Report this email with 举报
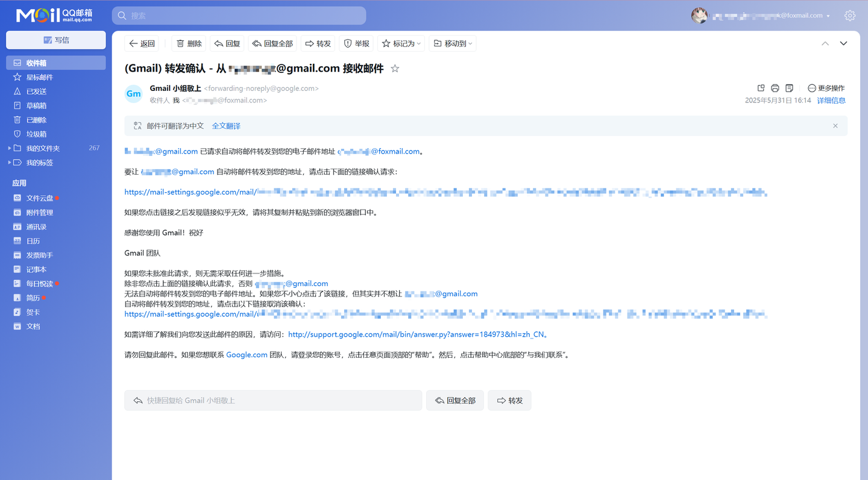868x480 pixels. [x=356, y=43]
